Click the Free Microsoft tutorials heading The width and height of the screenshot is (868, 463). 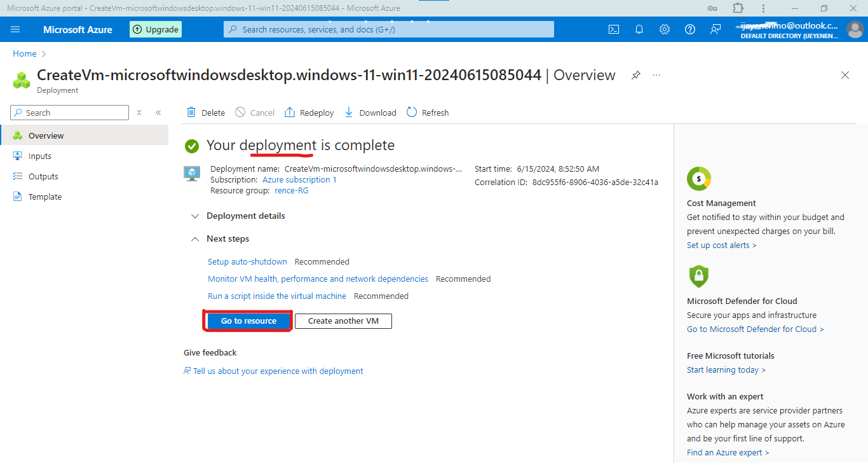pos(731,356)
